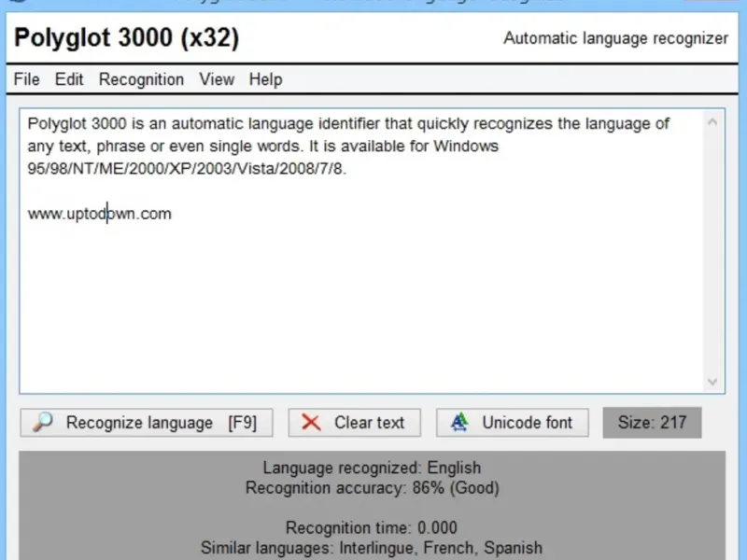Viewport: 747px width, 560px height.
Task: Open the View menu
Action: (217, 79)
